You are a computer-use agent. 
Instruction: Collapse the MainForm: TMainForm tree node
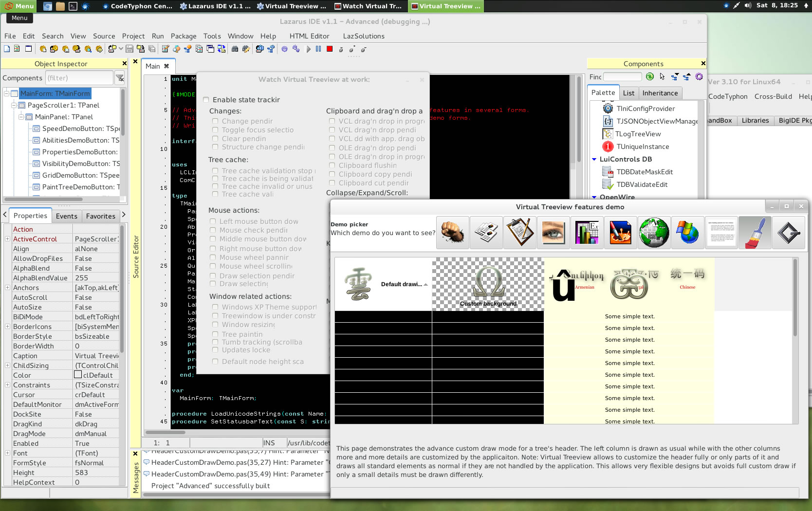pyautogui.click(x=7, y=93)
